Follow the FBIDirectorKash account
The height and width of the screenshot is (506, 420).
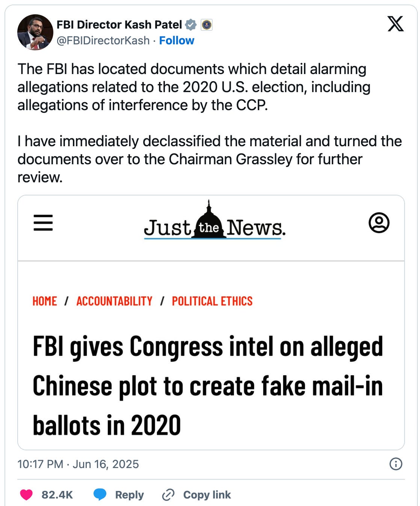click(x=177, y=41)
